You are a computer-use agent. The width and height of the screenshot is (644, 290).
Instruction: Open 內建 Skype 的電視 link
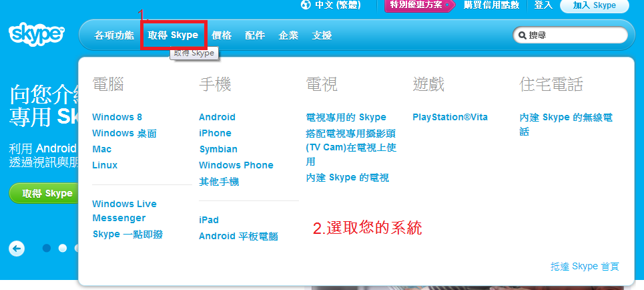pyautogui.click(x=348, y=177)
